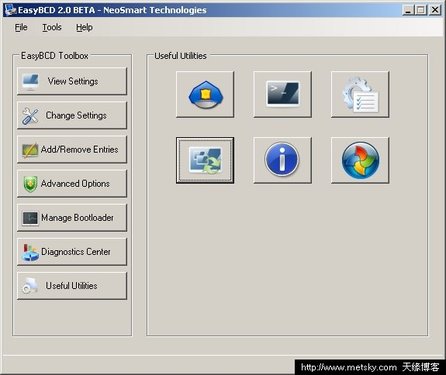Close the EasyBCD window
This screenshot has height=375, width=446.
(435, 10)
